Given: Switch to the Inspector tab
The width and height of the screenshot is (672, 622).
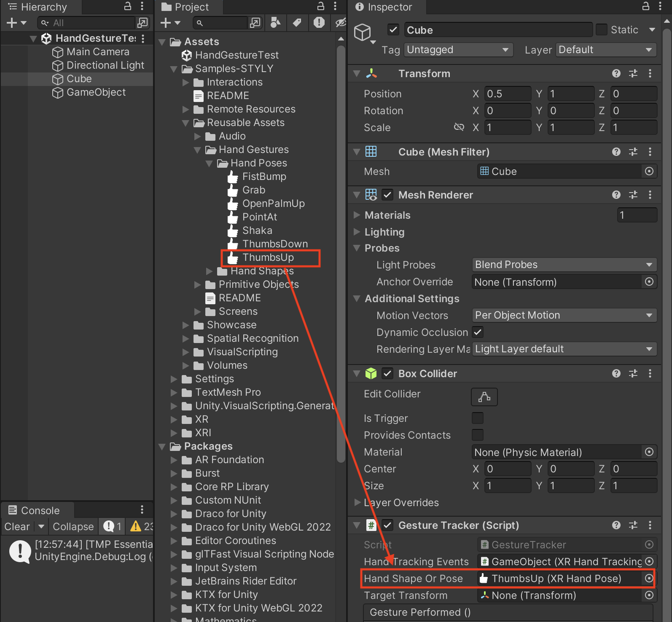Looking at the screenshot, I should 384,7.
